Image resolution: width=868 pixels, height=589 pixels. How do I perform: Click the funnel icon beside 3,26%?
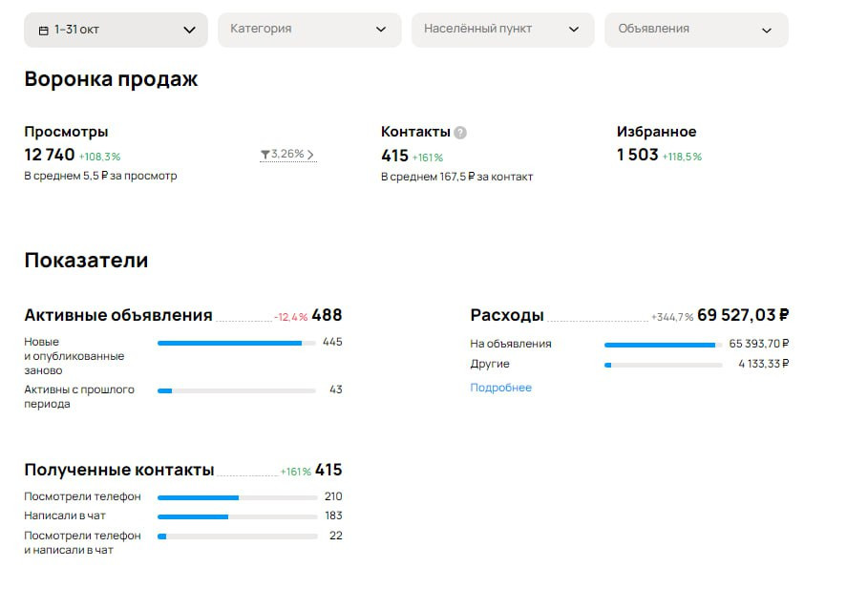[265, 155]
